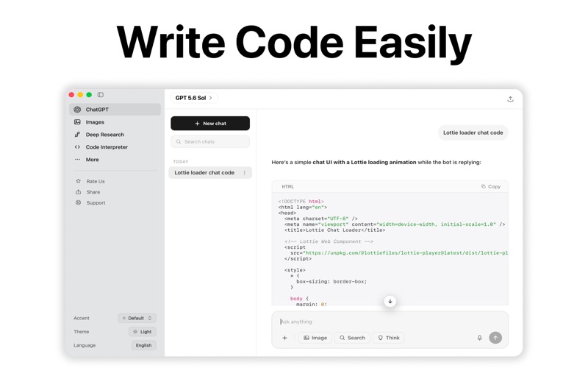Click the ChatGPT logo icon in sidebar
Viewport: 588px width, 368px height.
tap(77, 109)
